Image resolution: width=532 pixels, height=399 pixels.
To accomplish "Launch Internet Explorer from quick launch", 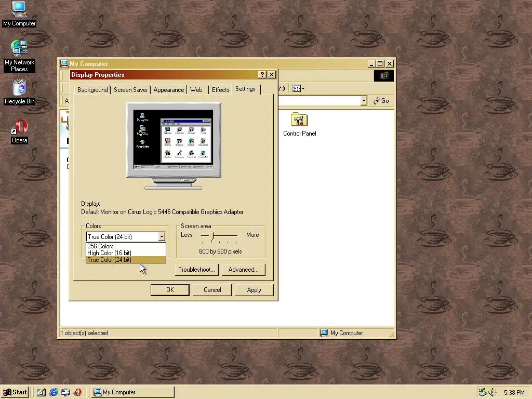I will pos(54,392).
